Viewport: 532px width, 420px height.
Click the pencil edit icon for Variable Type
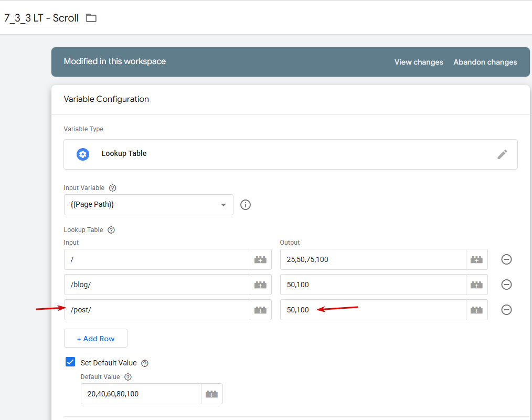tap(502, 154)
